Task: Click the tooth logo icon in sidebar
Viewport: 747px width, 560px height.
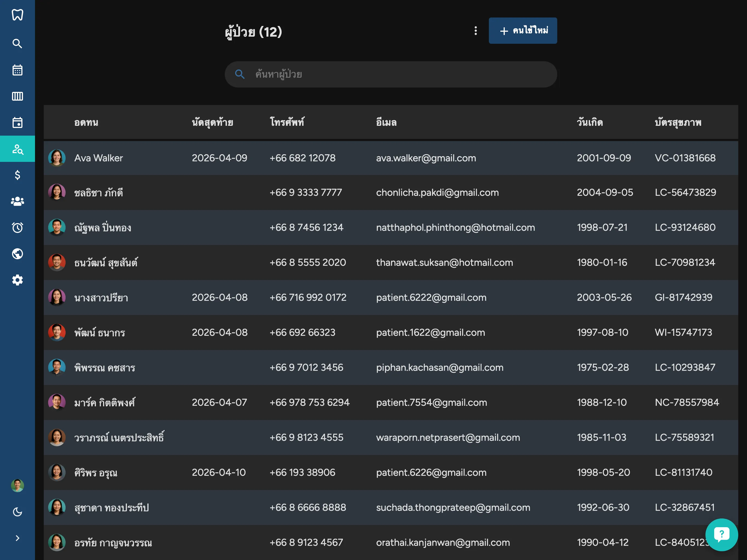Action: (17, 14)
